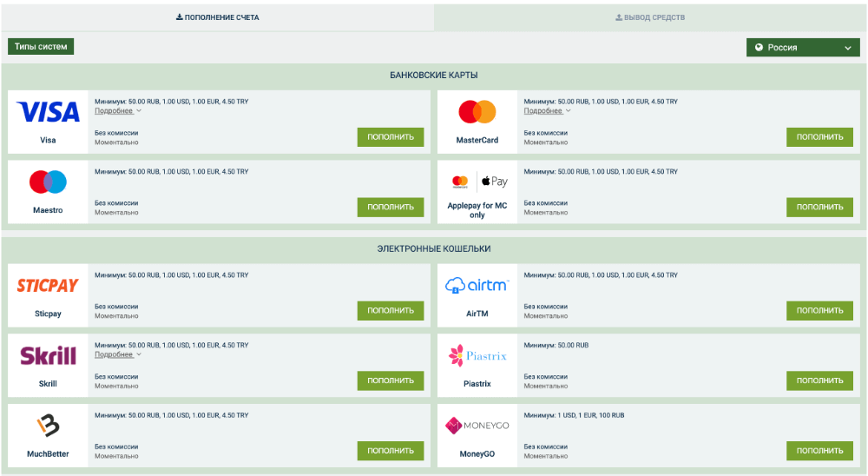The image size is (868, 476).
Task: Expand Подробнее details under MasterCard
Action: [547, 111]
